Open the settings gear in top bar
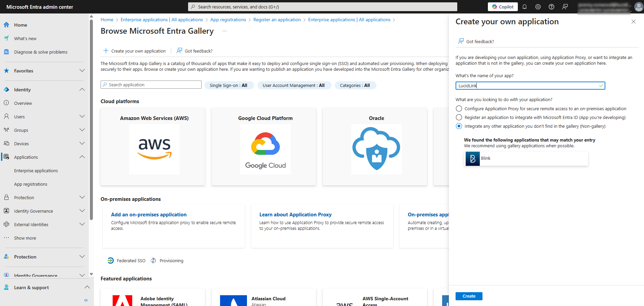The image size is (644, 306). (538, 7)
